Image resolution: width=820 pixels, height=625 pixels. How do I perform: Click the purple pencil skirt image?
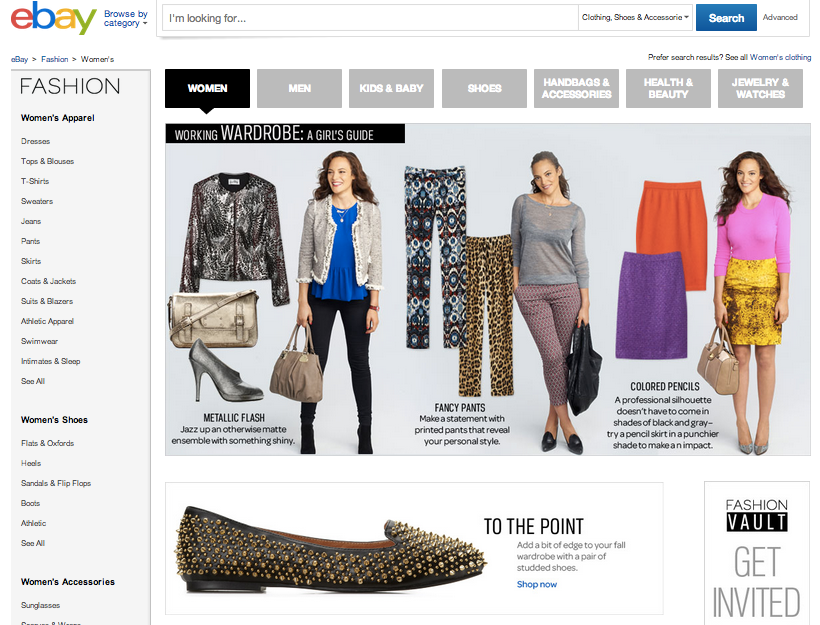coord(652,305)
